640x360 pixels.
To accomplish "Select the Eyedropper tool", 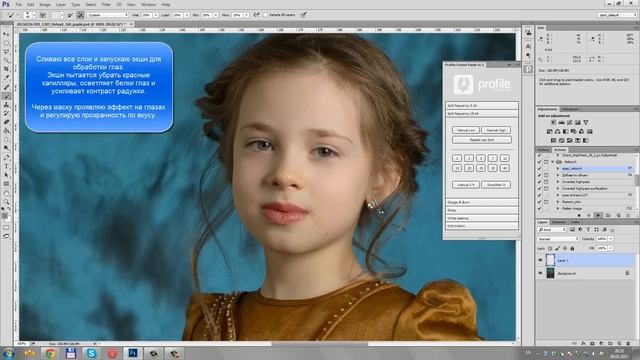I will pyautogui.click(x=6, y=78).
